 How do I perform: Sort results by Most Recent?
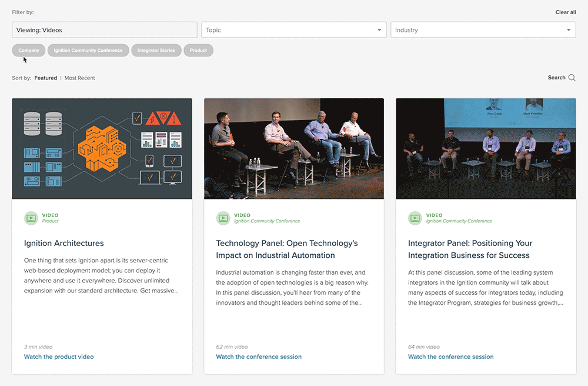[x=79, y=78]
